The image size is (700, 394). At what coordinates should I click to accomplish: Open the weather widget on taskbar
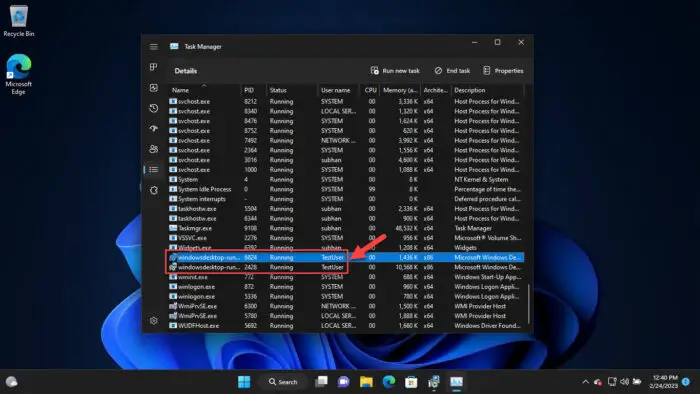click(x=12, y=382)
